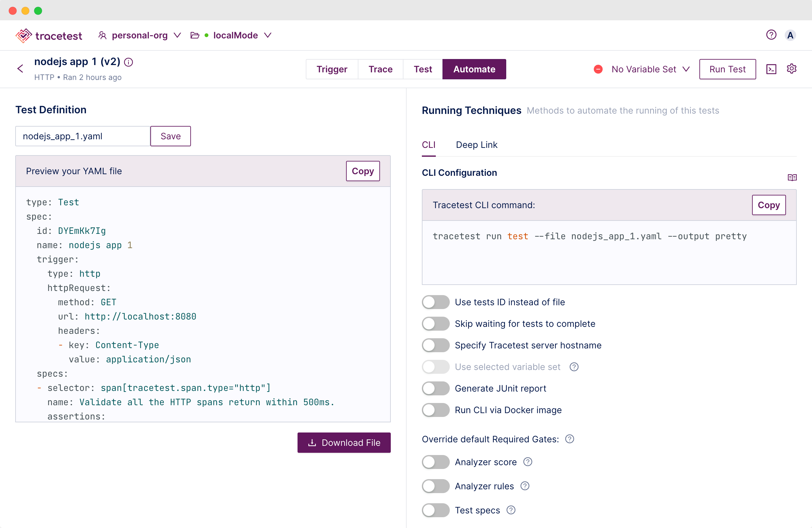Switch to the Trigger tab

click(x=332, y=69)
